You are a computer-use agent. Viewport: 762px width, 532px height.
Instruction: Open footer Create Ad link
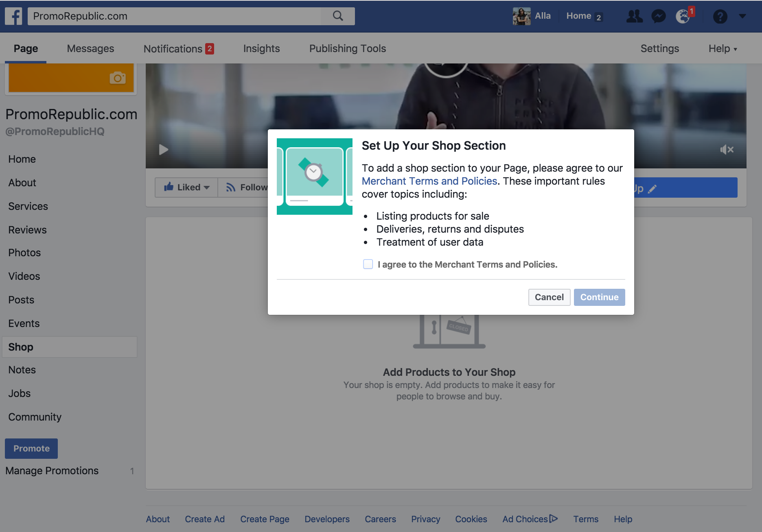[205, 519]
